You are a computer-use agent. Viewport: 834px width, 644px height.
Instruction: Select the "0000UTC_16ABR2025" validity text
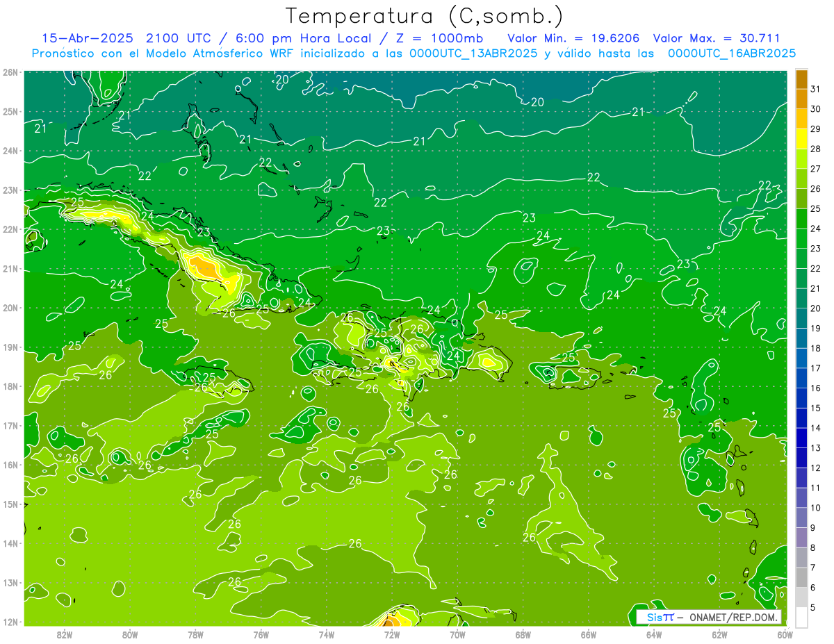[732, 53]
